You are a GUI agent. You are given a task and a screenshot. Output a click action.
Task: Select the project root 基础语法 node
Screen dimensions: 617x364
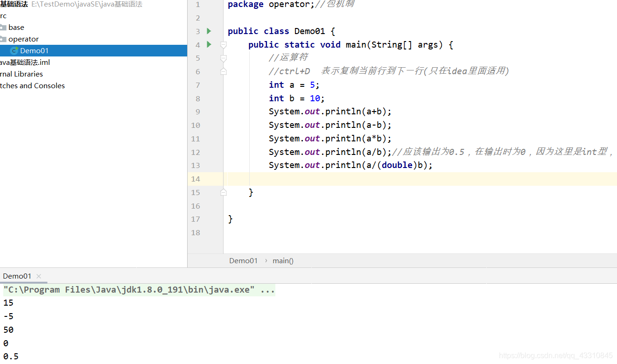14,4
